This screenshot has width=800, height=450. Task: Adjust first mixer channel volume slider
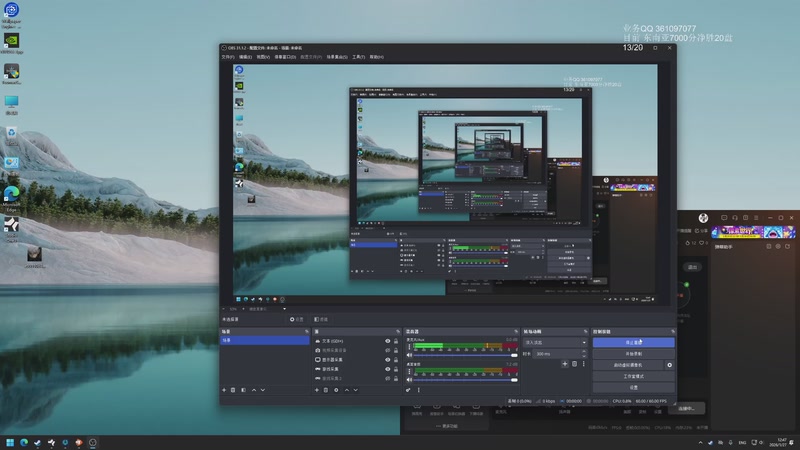click(x=465, y=355)
